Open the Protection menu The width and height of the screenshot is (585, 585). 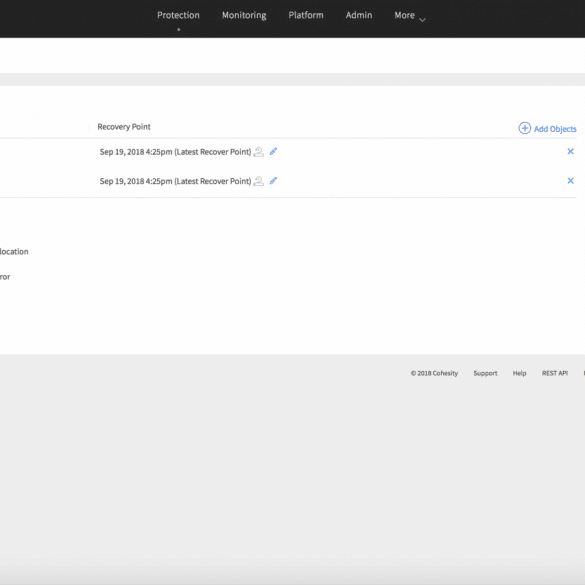[178, 15]
